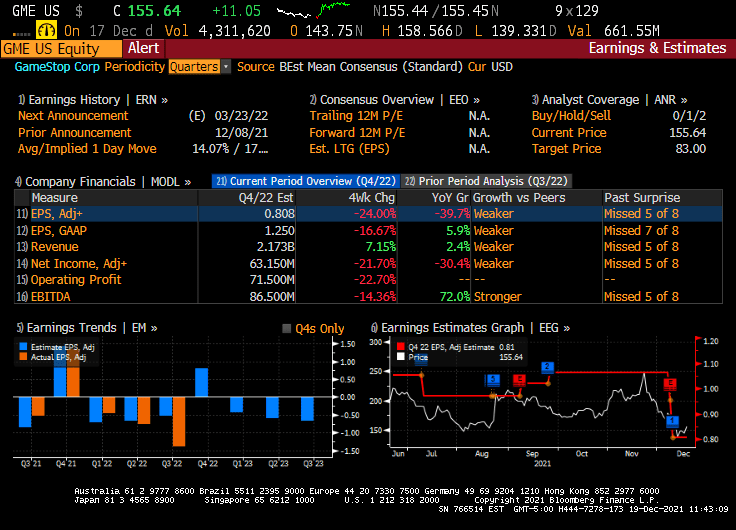This screenshot has width=736, height=530.
Task: Click the red event marker in December
Action: 670,383
